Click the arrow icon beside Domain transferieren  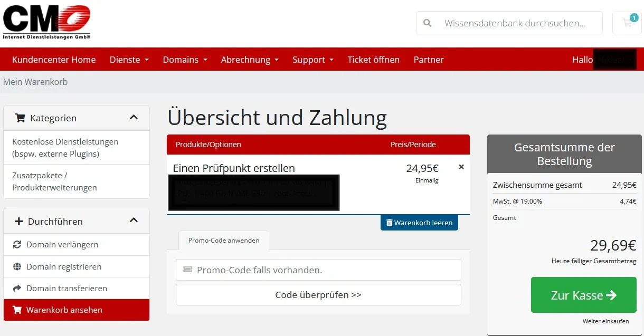tap(17, 288)
